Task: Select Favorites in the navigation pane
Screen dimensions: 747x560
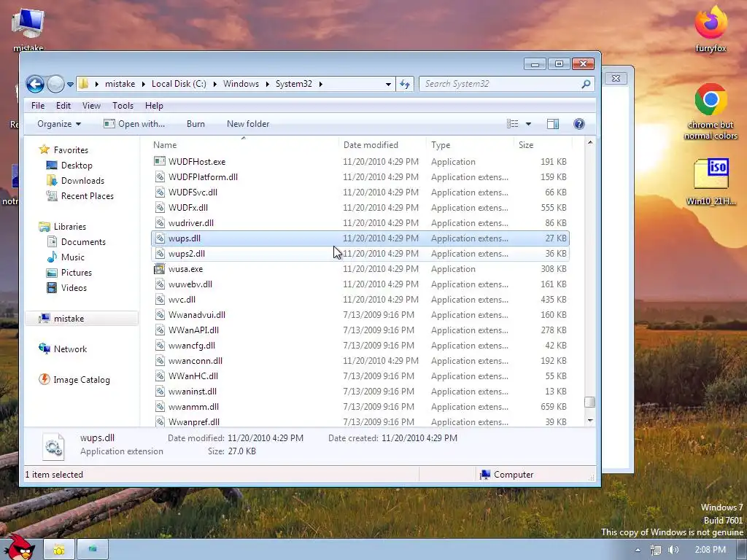Action: [71, 150]
